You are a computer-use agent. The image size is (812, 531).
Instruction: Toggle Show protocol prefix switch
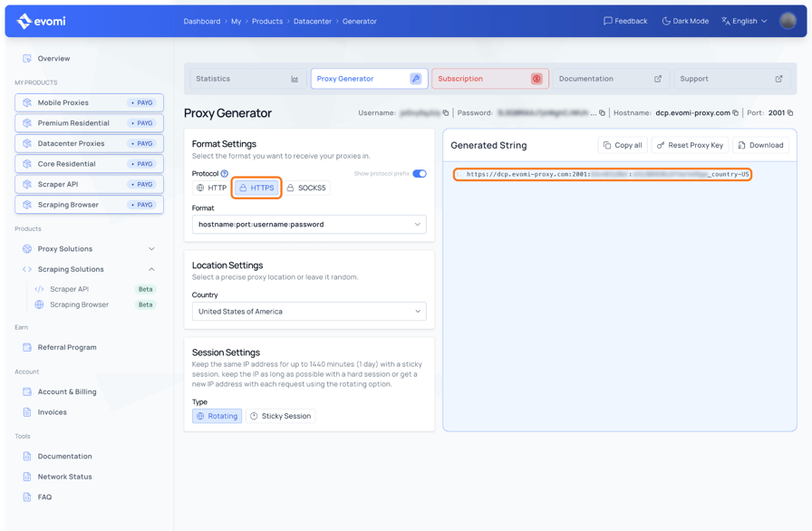(x=420, y=174)
